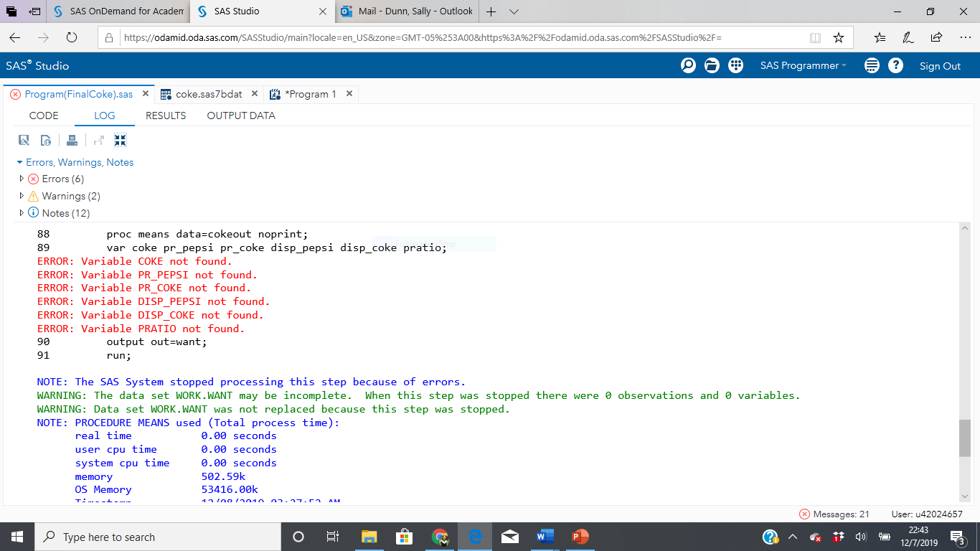Close the *Program 1 tab
Viewport: 980px width, 551px height.
[349, 94]
